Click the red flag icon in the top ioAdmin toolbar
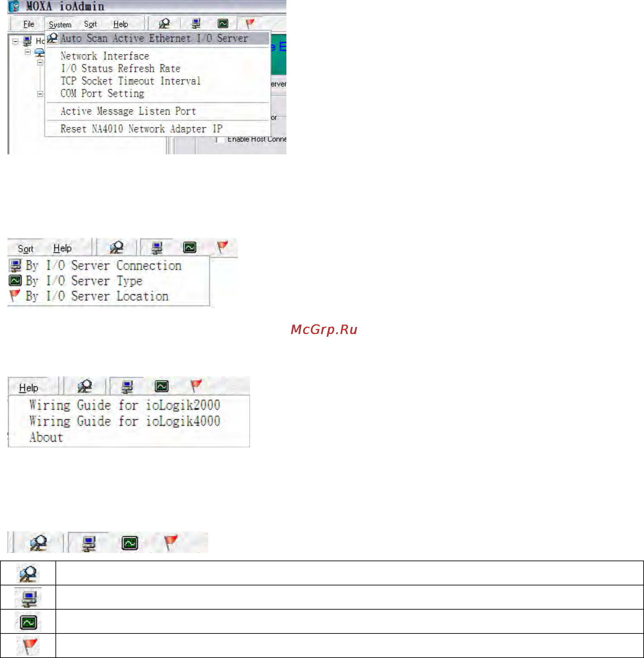644x658 pixels. (x=250, y=23)
